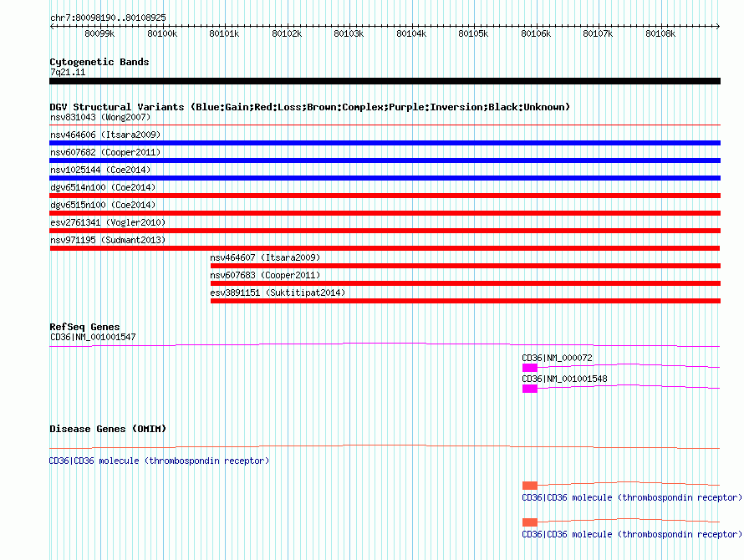This screenshot has width=744, height=560.
Task: Click the 80101k ruler tick label
Action: (224, 33)
